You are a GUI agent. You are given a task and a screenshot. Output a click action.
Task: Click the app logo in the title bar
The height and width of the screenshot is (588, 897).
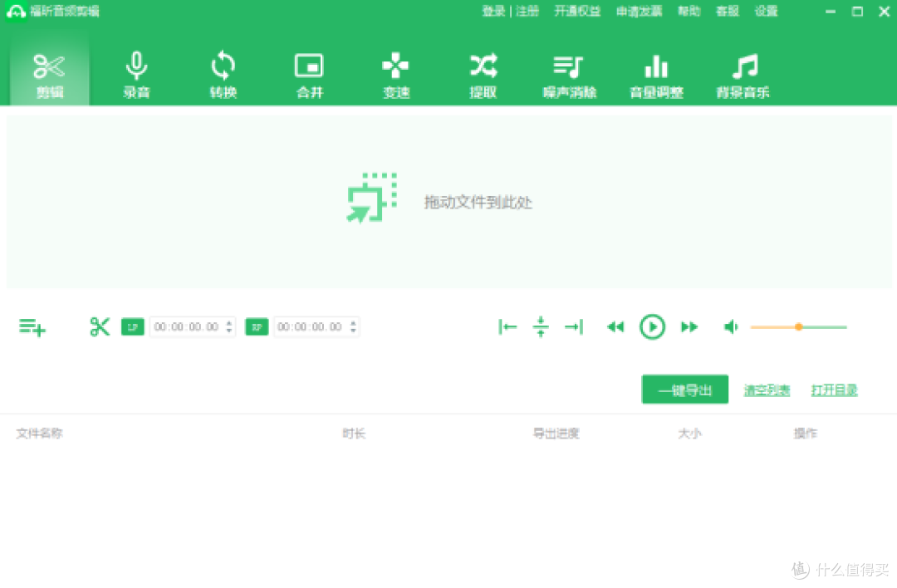16,11
